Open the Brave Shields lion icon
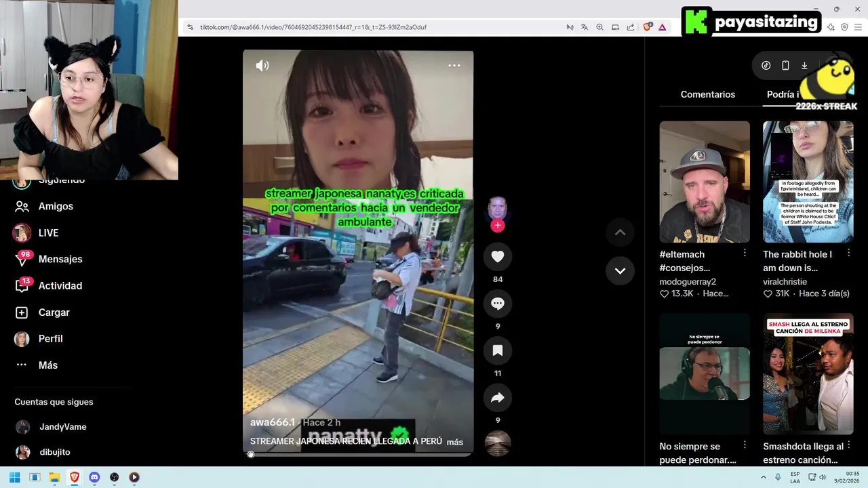868x488 pixels. click(648, 27)
